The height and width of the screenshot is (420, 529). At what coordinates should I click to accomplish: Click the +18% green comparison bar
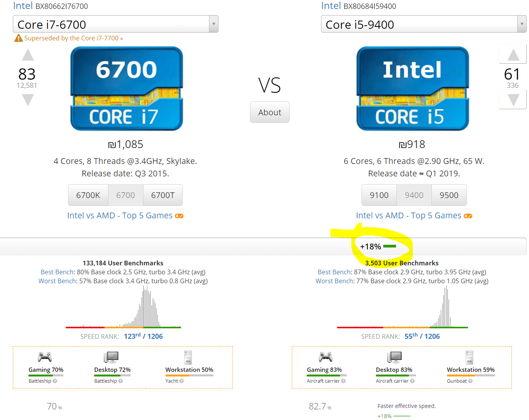(389, 246)
